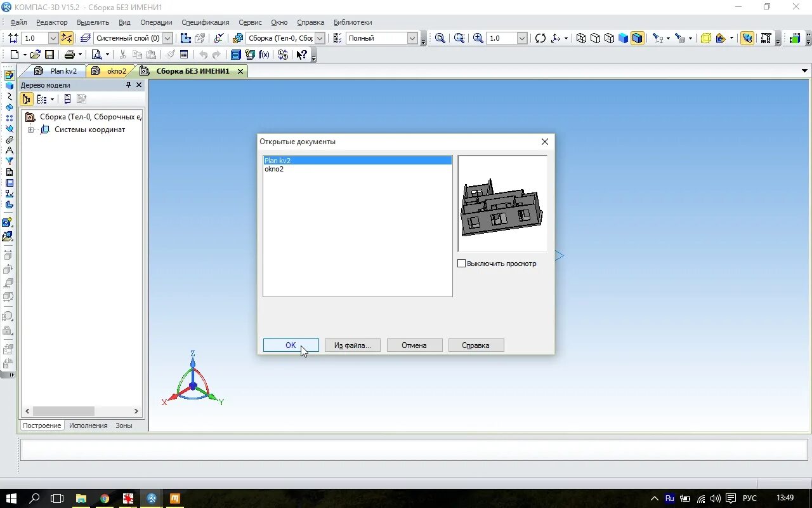Open the Операции menu
This screenshot has height=508, width=812.
156,22
